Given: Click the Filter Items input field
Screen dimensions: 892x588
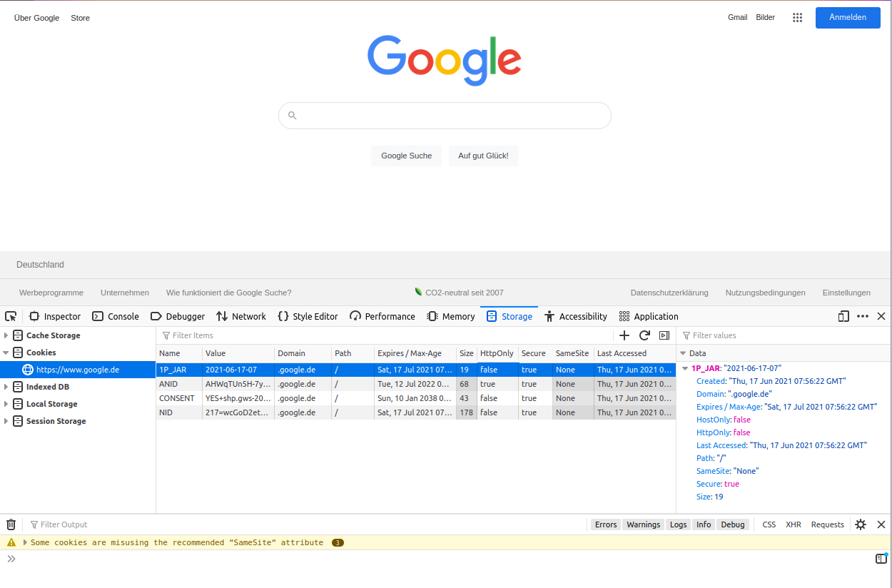Looking at the screenshot, I should coord(385,335).
